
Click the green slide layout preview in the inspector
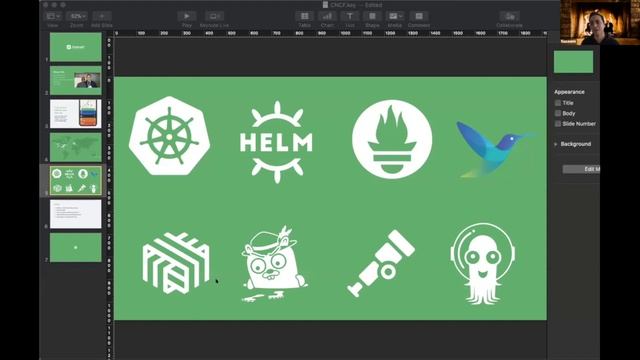pyautogui.click(x=573, y=62)
